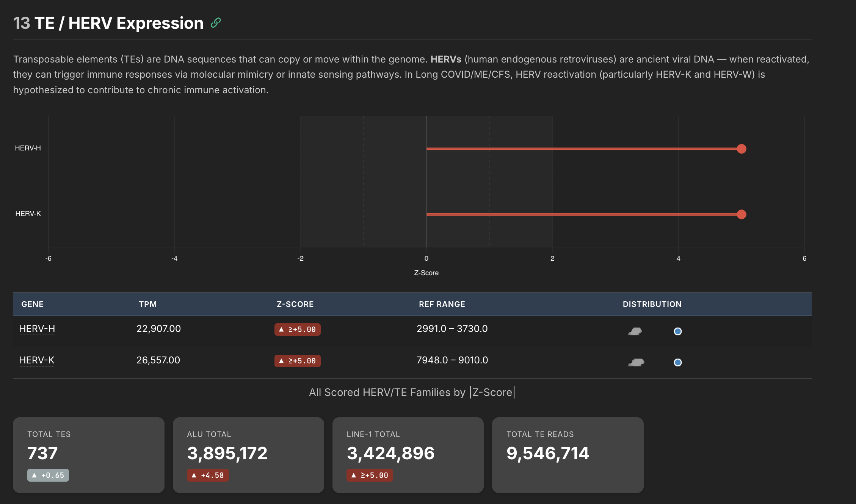The width and height of the screenshot is (856, 504).
Task: Click the section anchor link icon
Action: coord(216,23)
